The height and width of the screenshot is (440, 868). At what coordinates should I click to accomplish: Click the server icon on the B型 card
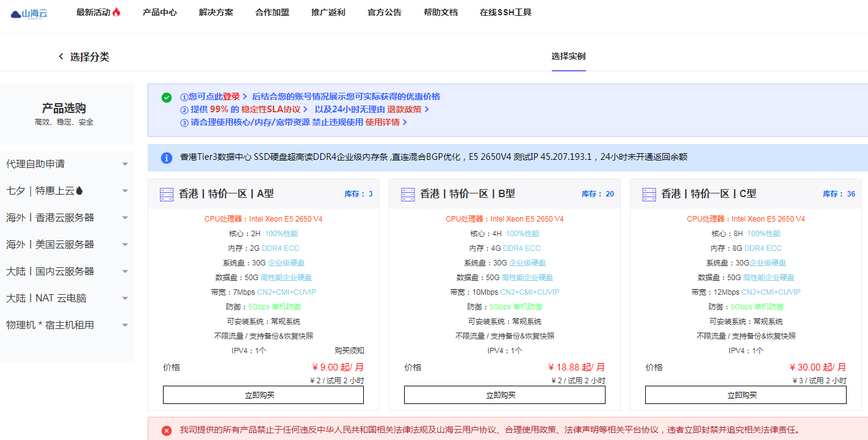[407, 193]
